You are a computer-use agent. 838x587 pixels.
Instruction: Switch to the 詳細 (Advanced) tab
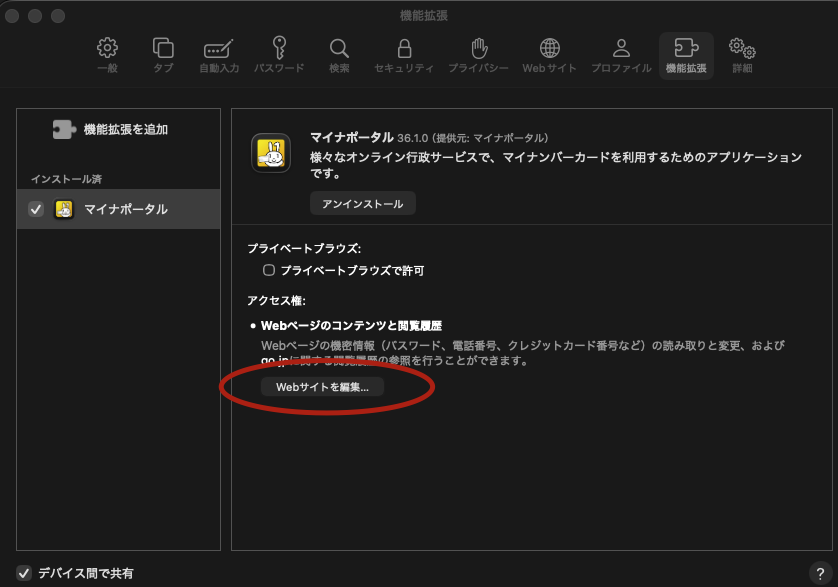[x=741, y=56]
